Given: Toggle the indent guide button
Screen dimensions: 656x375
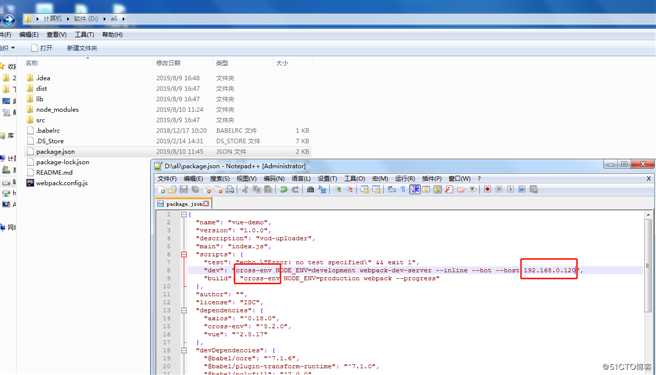Looking at the screenshot, I should pyautogui.click(x=415, y=190).
